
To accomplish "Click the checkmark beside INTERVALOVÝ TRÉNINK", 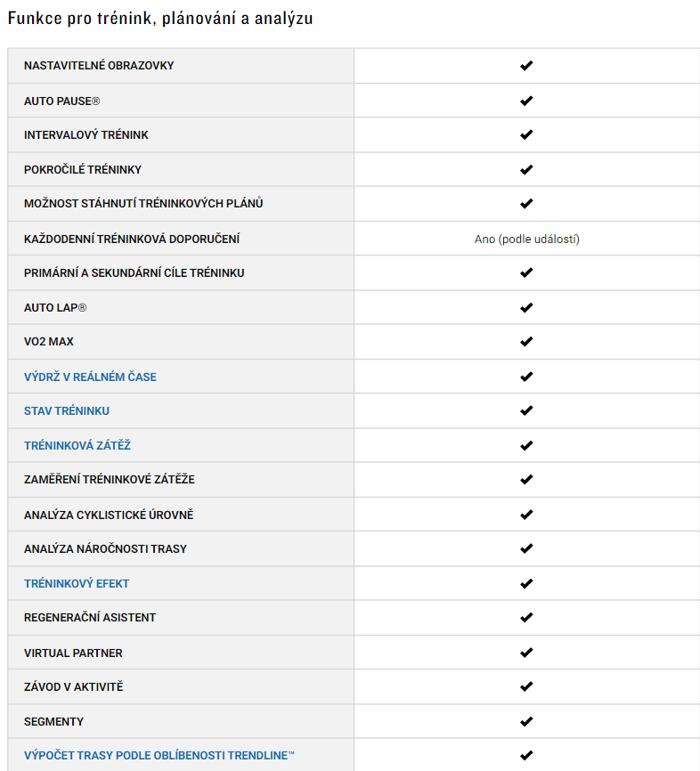I will [x=526, y=134].
